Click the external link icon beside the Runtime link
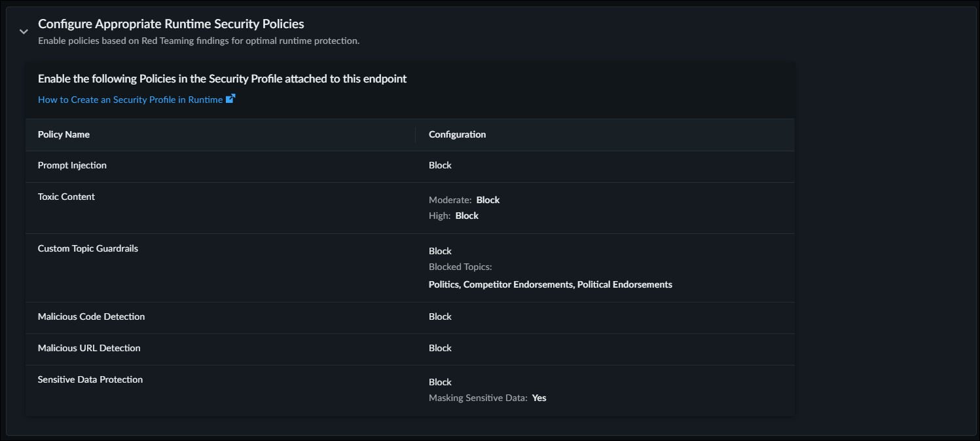 point(230,99)
